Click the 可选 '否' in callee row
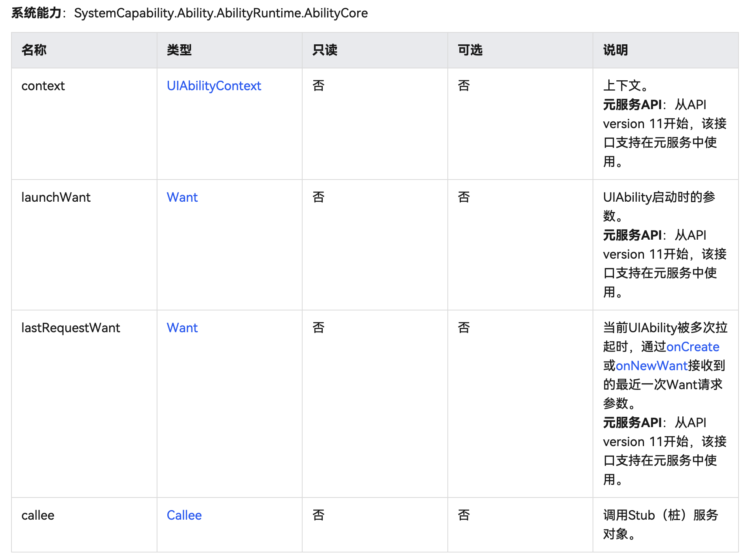Image resolution: width=750 pixels, height=560 pixels. (464, 515)
